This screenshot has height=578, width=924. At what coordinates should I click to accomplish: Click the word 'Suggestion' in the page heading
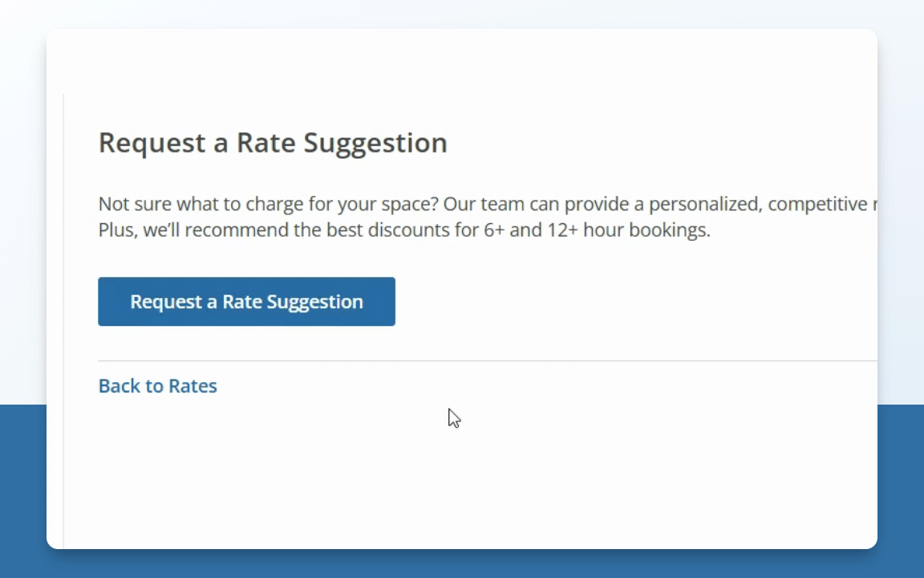click(x=375, y=143)
